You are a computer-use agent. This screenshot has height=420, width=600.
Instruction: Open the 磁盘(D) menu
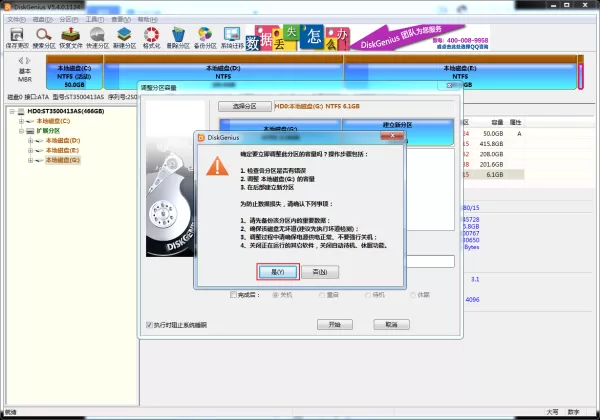[x=42, y=20]
